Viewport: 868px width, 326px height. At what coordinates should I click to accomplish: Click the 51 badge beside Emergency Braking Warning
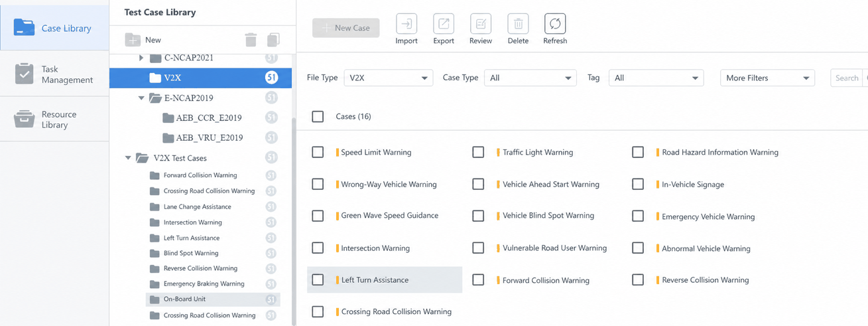(x=271, y=284)
